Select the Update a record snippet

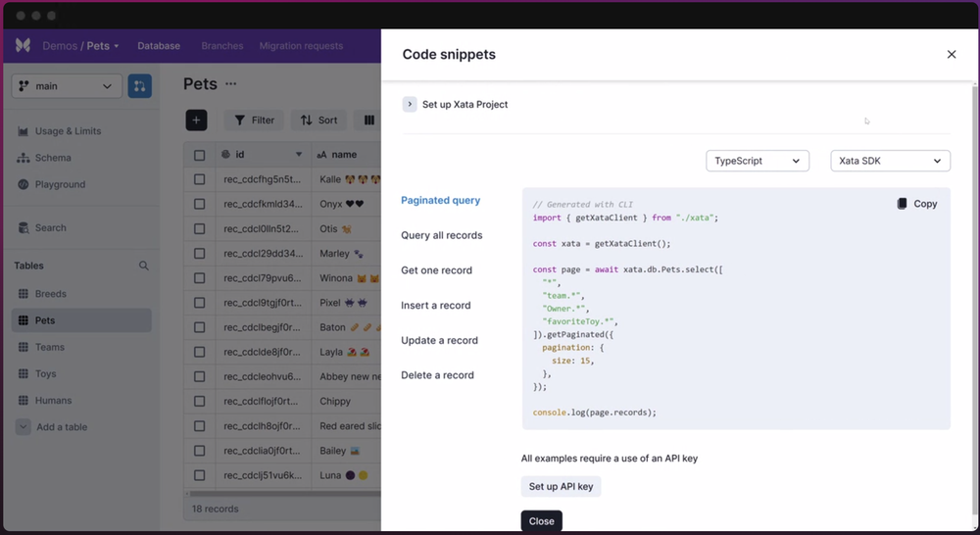[x=439, y=340]
